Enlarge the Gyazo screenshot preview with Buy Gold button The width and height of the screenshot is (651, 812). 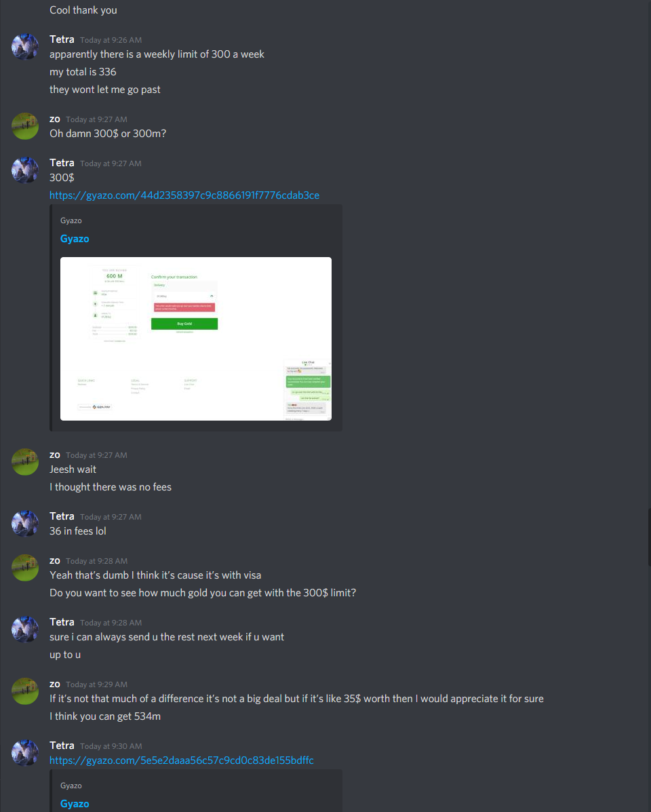(x=195, y=339)
